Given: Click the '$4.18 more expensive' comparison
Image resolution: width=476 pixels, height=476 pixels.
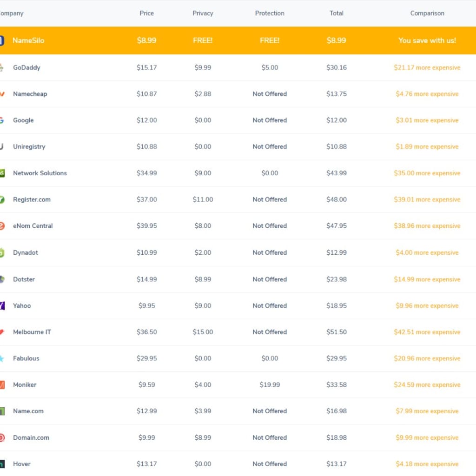Looking at the screenshot, I should [x=427, y=464].
